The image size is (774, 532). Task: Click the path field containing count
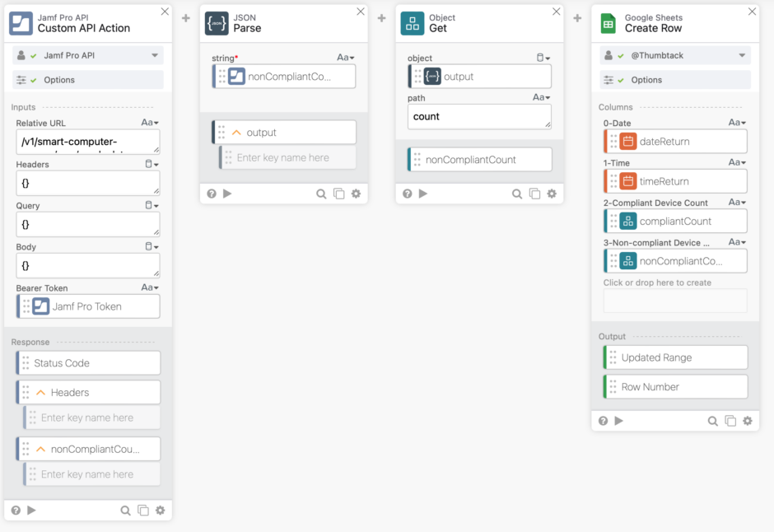[x=479, y=117]
